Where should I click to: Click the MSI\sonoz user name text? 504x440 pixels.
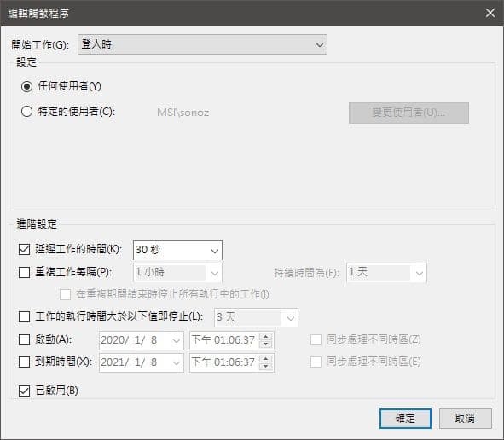182,113
